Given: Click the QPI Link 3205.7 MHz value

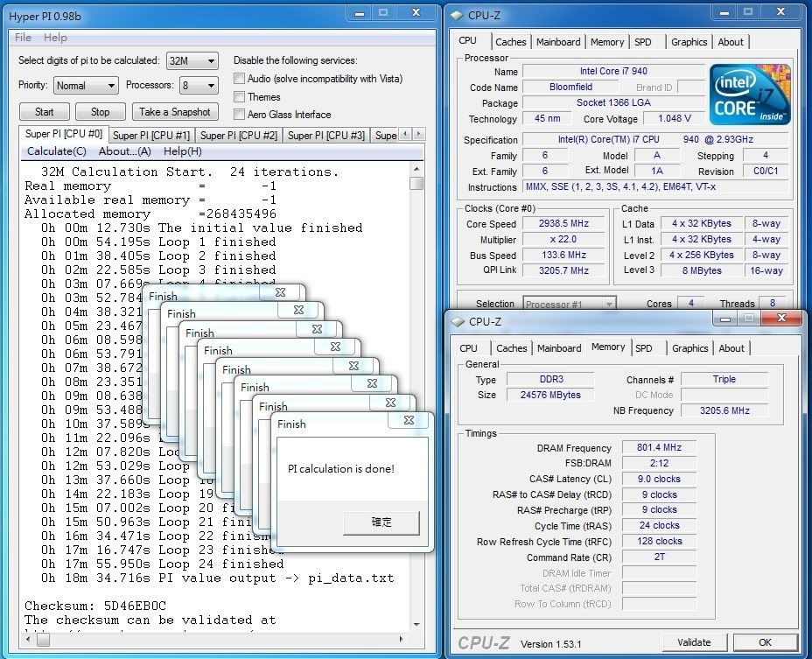Looking at the screenshot, I should coord(563,270).
